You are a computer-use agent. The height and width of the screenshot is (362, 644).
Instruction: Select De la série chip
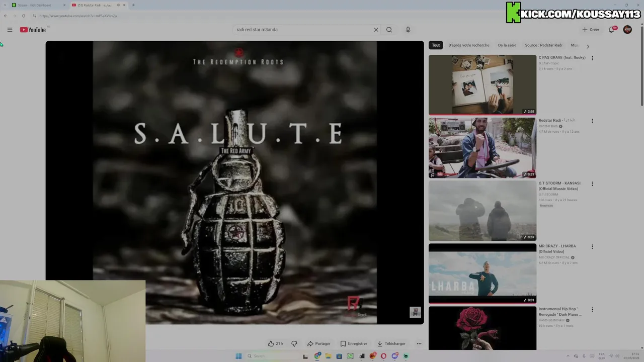pyautogui.click(x=507, y=45)
